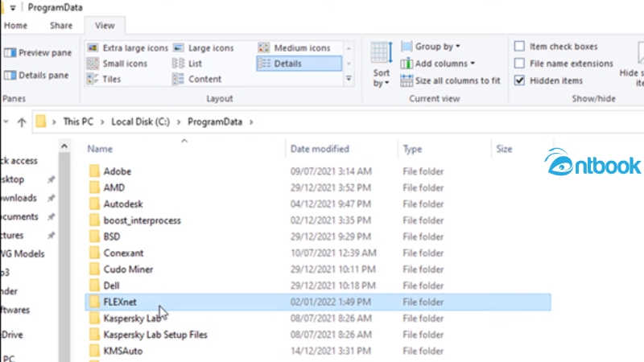
Task: Expand the layout gallery more arrow
Action: tap(349, 78)
